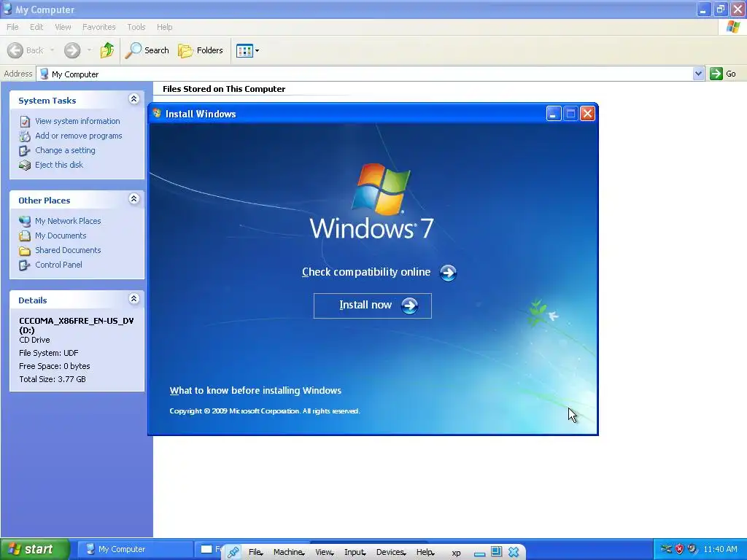Click the VirtualBox pin toolbar icon
Image resolution: width=747 pixels, height=560 pixels.
pyautogui.click(x=233, y=553)
